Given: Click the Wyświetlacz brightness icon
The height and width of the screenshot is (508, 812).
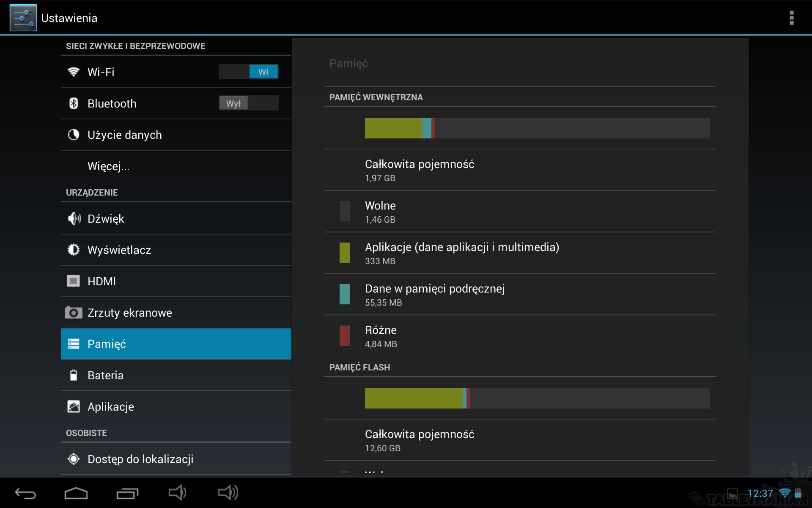Looking at the screenshot, I should (x=74, y=250).
